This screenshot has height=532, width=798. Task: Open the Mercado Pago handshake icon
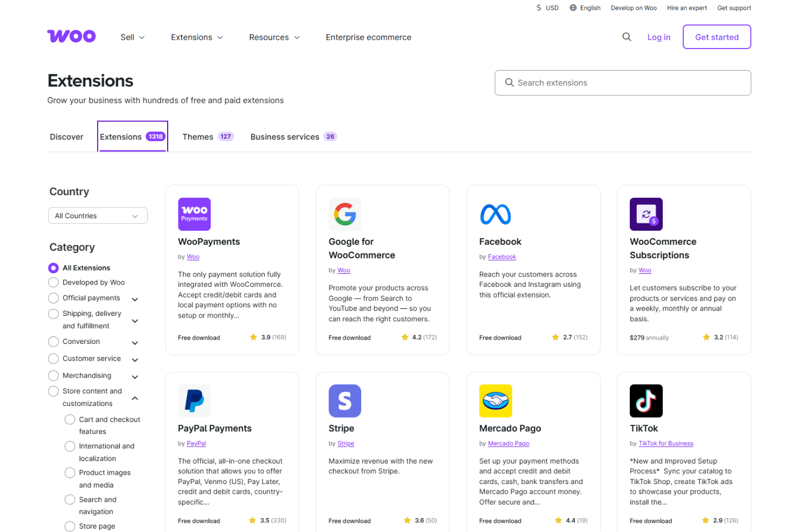496,400
